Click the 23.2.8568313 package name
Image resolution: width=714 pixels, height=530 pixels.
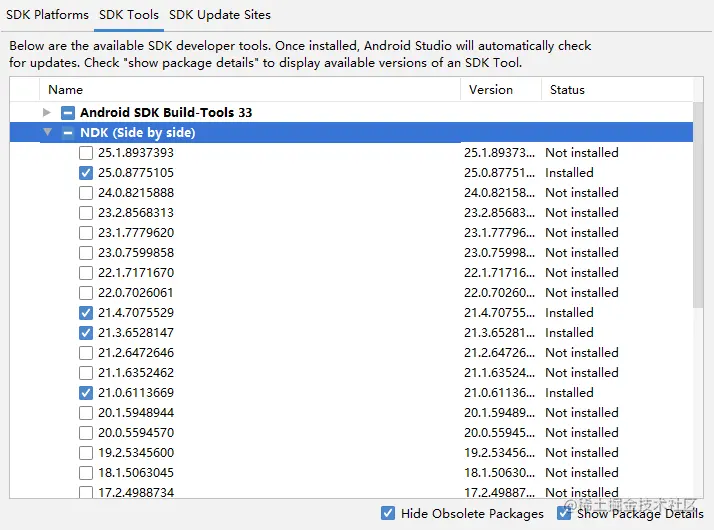[x=136, y=213]
